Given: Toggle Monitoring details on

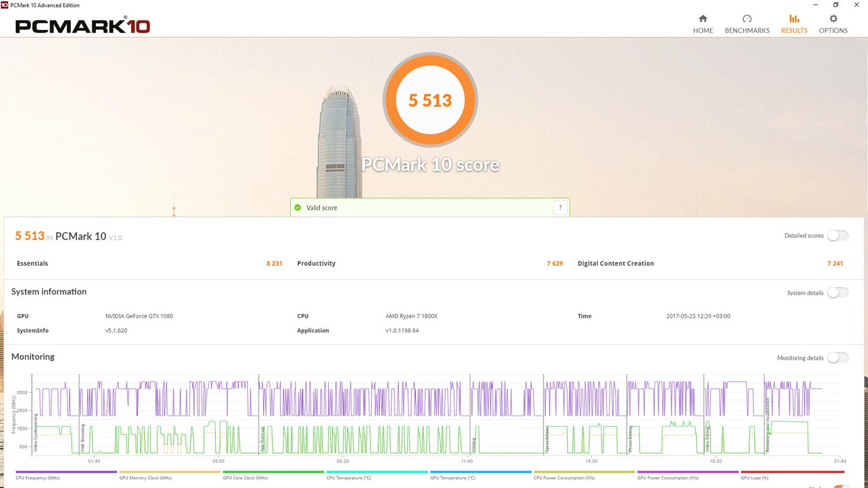Looking at the screenshot, I should click(x=838, y=358).
